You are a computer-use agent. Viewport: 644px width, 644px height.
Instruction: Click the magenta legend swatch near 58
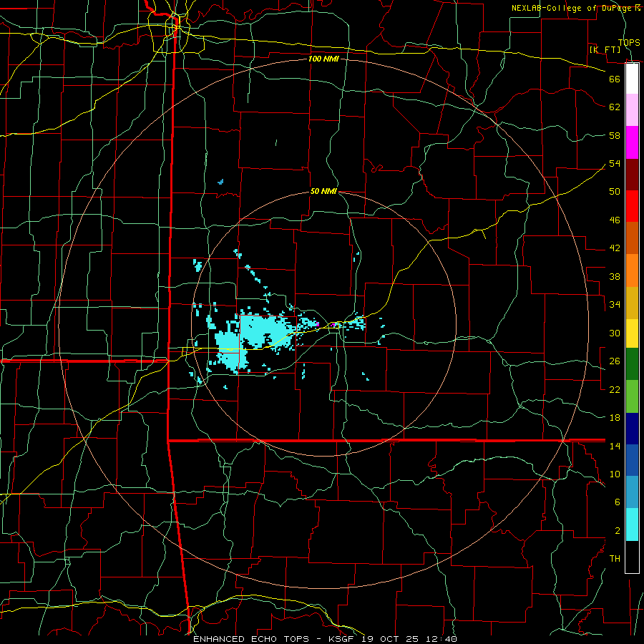click(632, 142)
